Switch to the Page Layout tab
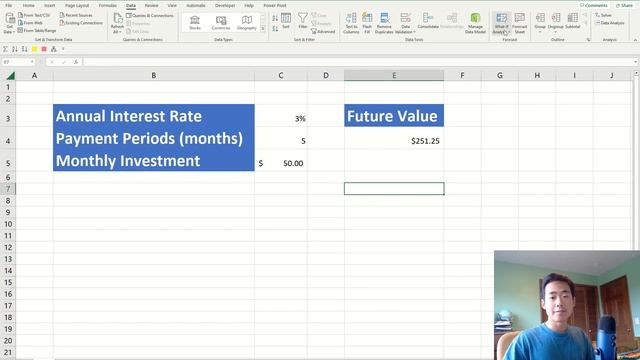 pyautogui.click(x=77, y=6)
